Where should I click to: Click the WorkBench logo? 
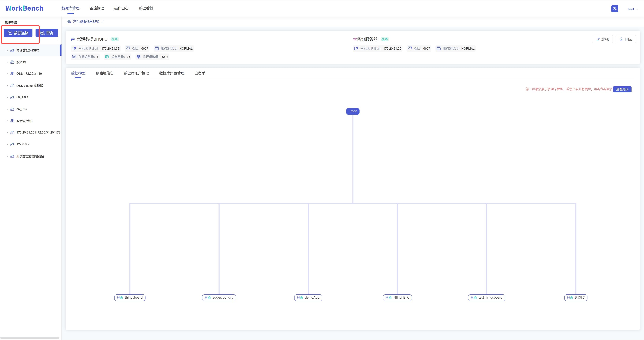coord(24,8)
